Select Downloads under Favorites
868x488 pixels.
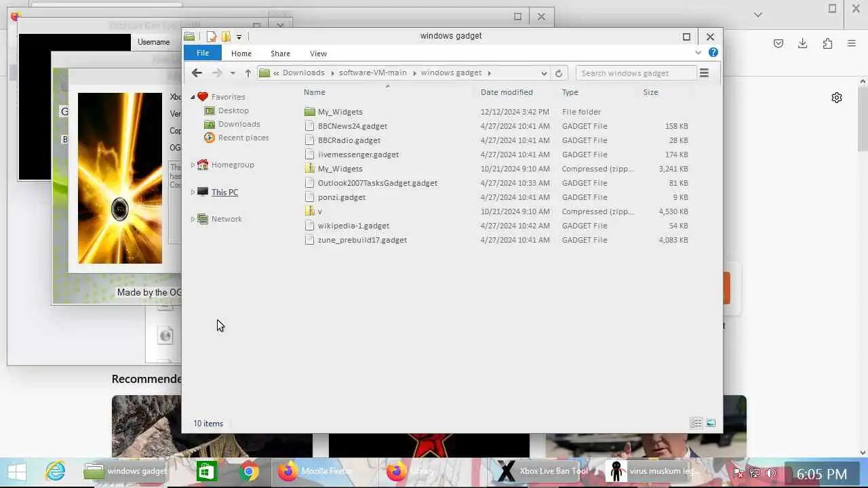click(x=239, y=124)
